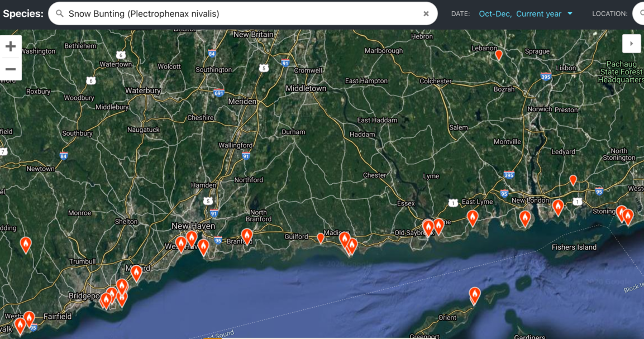This screenshot has height=339, width=644.
Task: Expand the collapsed side panel arrow
Action: coord(631,44)
